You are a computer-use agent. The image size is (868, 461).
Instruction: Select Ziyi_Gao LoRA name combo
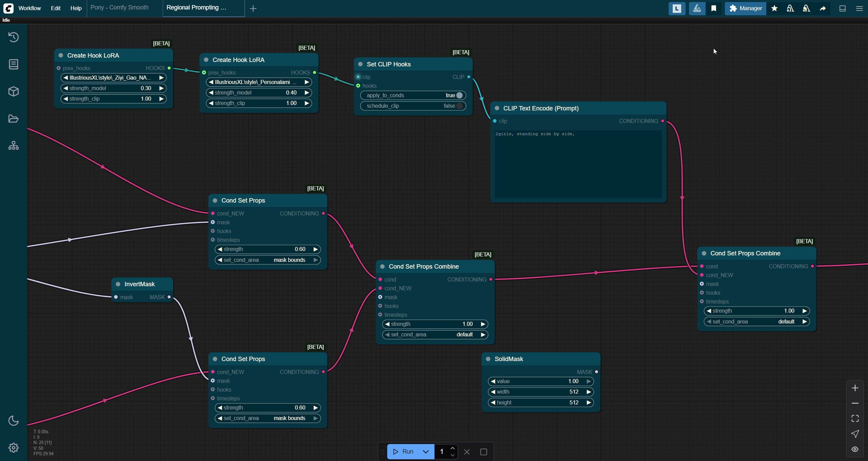point(114,78)
